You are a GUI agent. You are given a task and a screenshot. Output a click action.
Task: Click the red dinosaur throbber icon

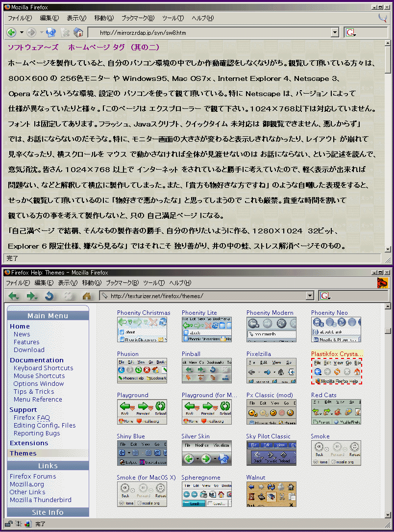coord(382,283)
